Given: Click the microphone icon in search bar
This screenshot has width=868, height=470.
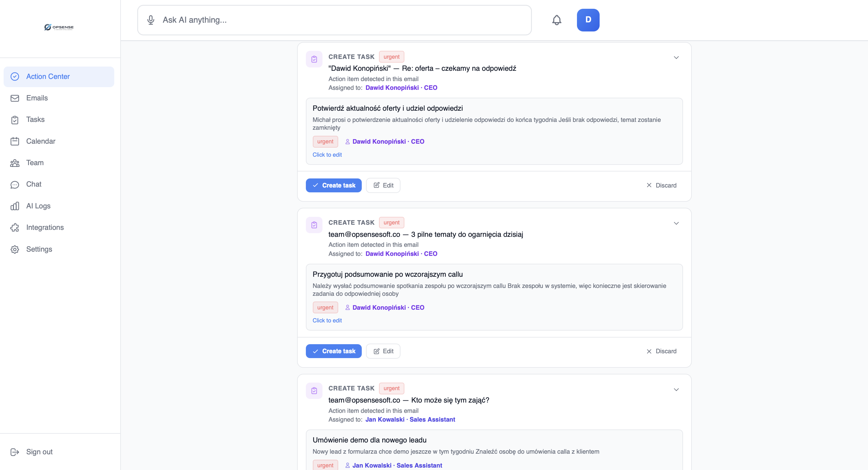Looking at the screenshot, I should click(x=151, y=20).
